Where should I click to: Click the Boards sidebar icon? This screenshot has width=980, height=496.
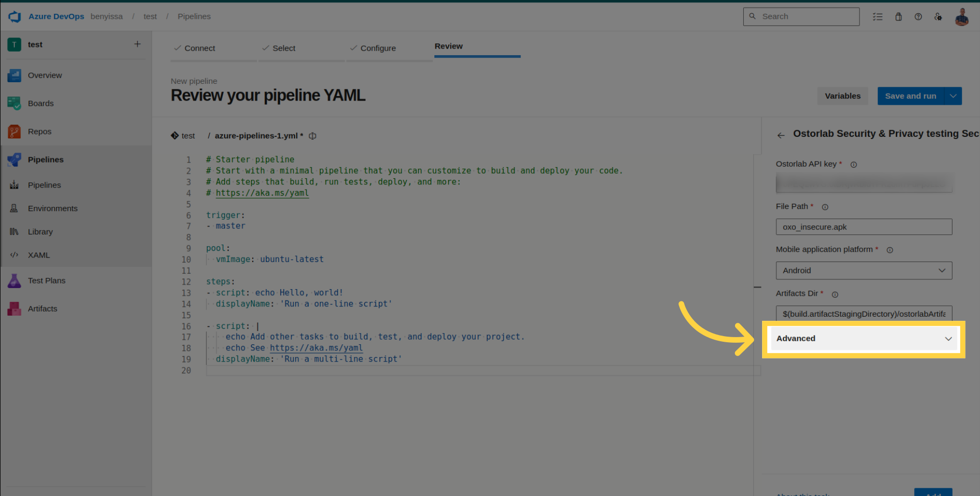pyautogui.click(x=14, y=103)
